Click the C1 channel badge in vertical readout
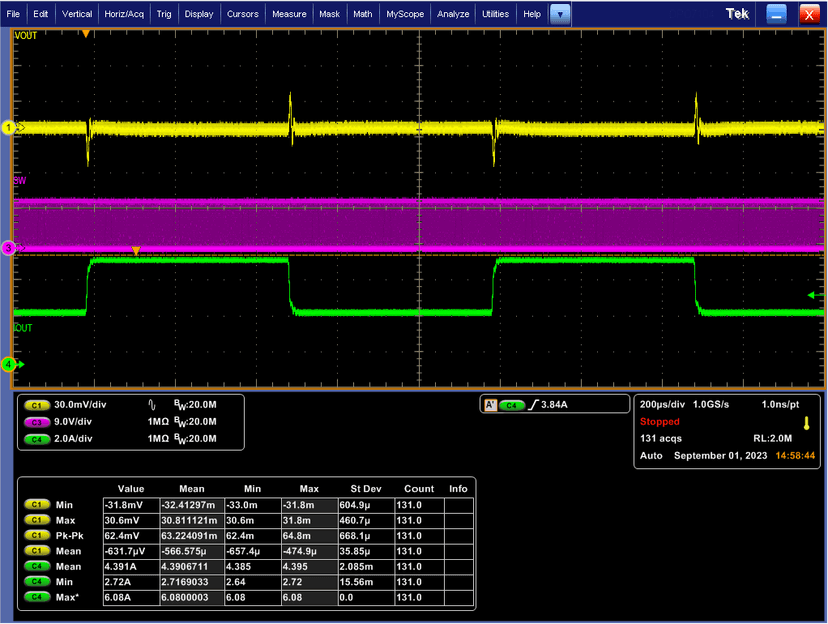The width and height of the screenshot is (828, 624). pyautogui.click(x=37, y=406)
